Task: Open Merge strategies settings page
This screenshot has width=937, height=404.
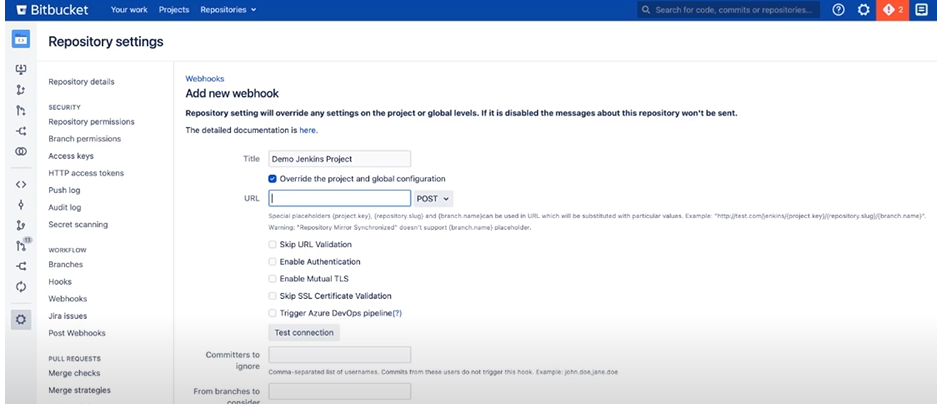Action: tap(79, 390)
